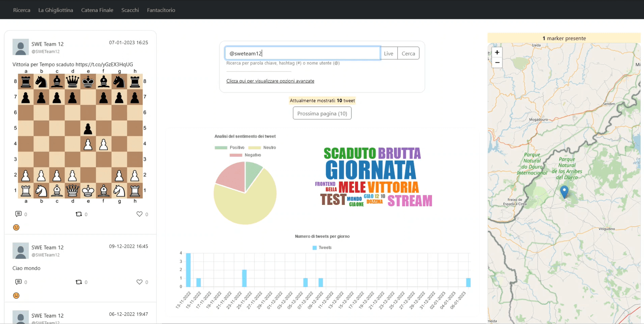This screenshot has height=324, width=644.
Task: Expand the advanced options link
Action: click(270, 81)
